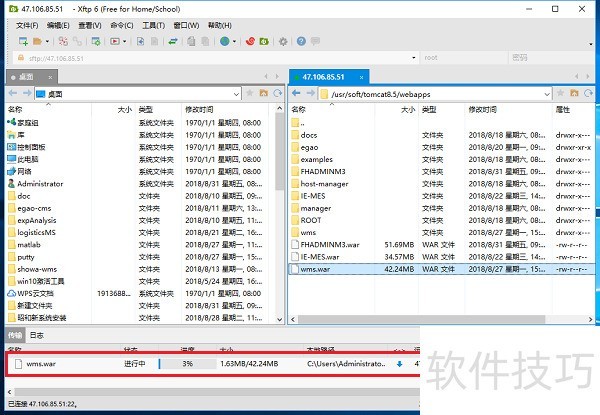
Task: Click local pane parent folder icon
Action: click(x=264, y=93)
